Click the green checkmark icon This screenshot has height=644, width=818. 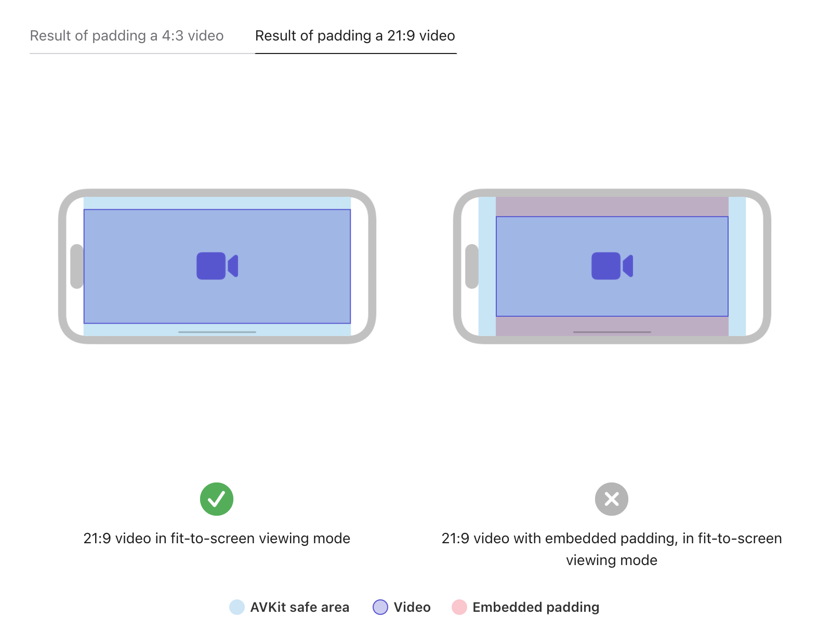tap(217, 499)
